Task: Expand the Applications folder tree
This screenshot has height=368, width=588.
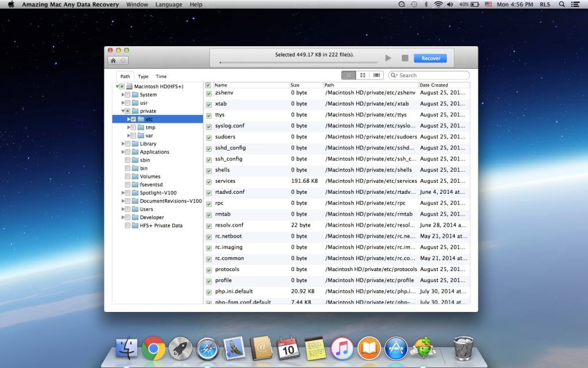Action: [x=123, y=152]
